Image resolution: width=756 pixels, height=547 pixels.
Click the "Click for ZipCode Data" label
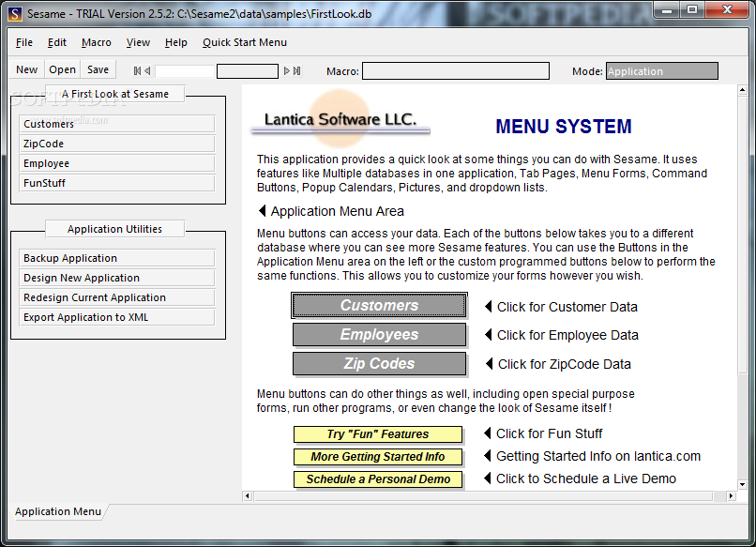(564, 364)
